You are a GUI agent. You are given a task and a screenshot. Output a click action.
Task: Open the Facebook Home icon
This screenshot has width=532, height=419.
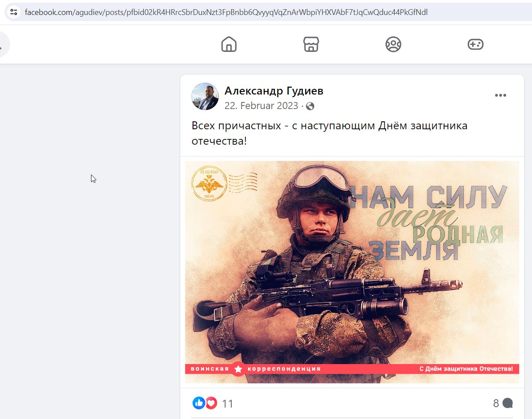229,44
